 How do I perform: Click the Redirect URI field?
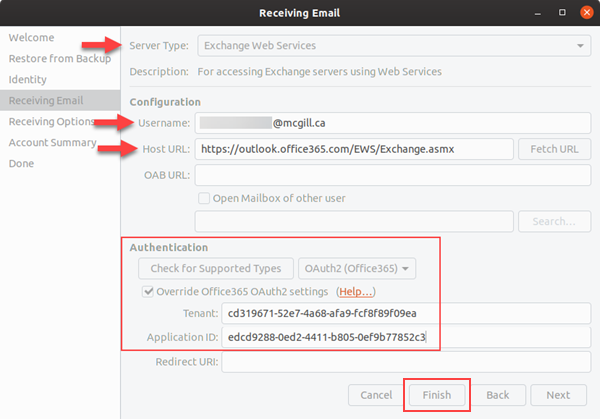pyautogui.click(x=406, y=362)
